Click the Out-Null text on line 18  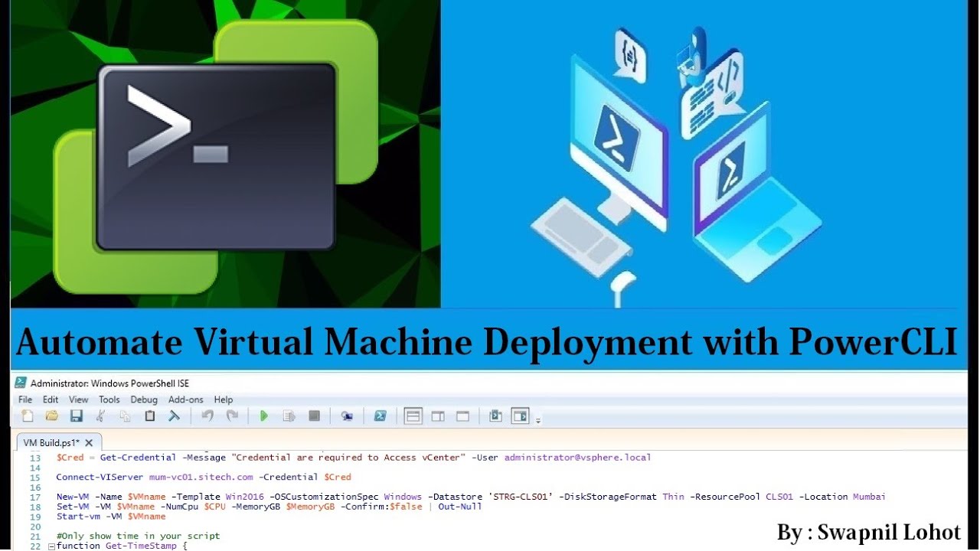pyautogui.click(x=460, y=507)
